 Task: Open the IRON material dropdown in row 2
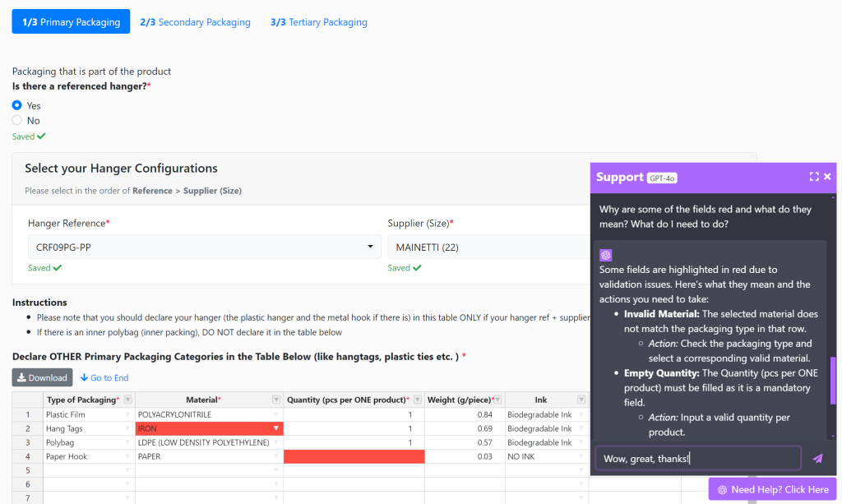(x=275, y=428)
